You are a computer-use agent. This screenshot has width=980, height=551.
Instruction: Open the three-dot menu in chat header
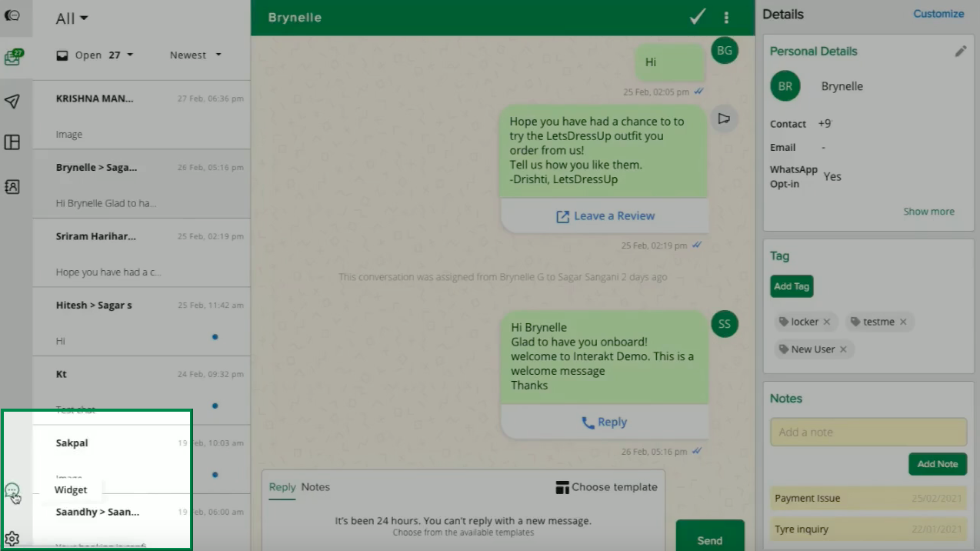[726, 17]
